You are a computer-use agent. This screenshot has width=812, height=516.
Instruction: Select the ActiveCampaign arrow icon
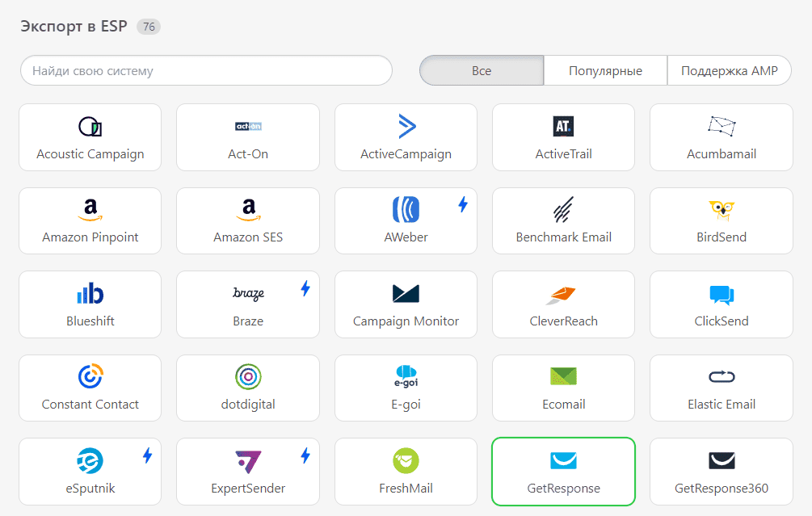(406, 126)
